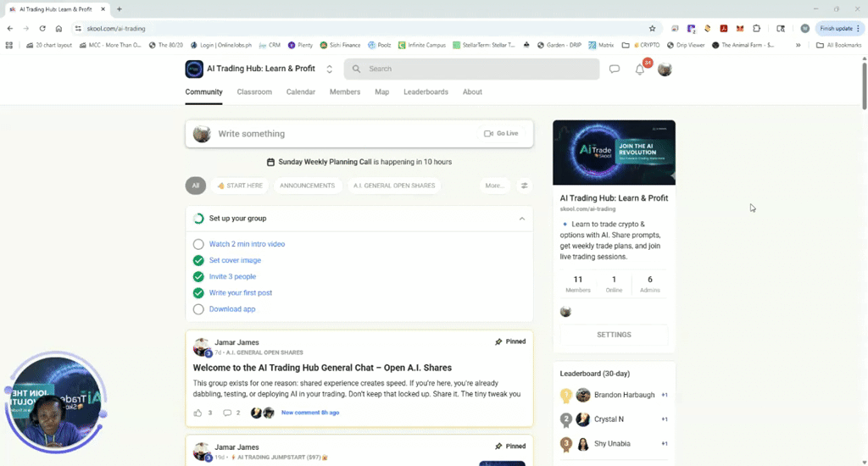The height and width of the screenshot is (466, 868).
Task: Open the Sishi Finance bookmark
Action: (x=340, y=45)
